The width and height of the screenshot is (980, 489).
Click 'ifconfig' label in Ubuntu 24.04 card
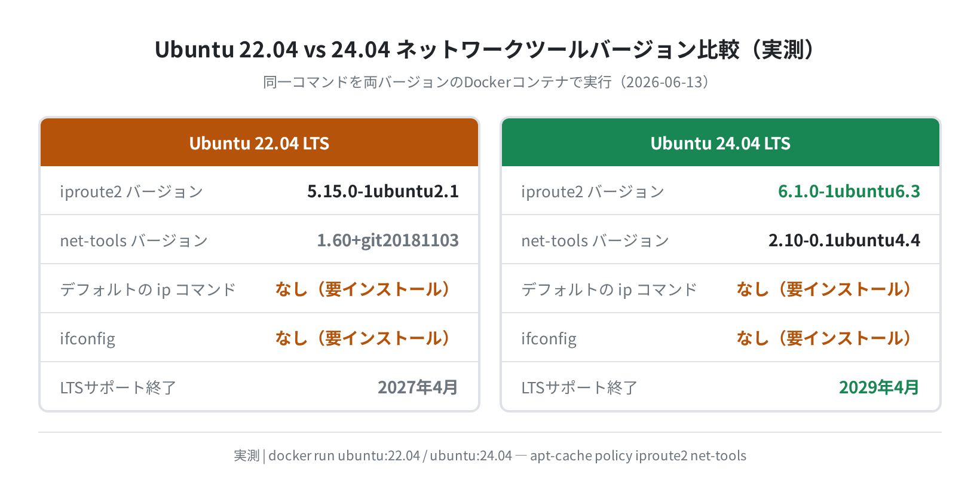pyautogui.click(x=549, y=339)
